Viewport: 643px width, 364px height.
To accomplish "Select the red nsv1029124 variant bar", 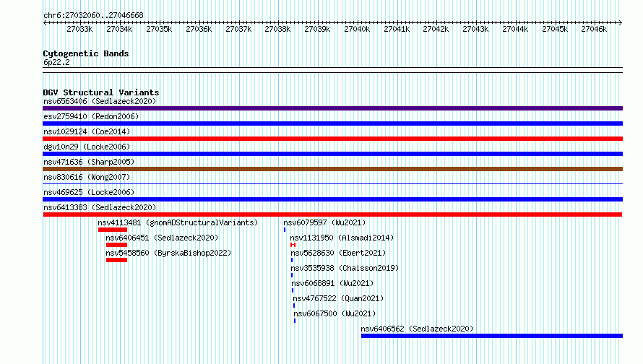I will (332, 139).
